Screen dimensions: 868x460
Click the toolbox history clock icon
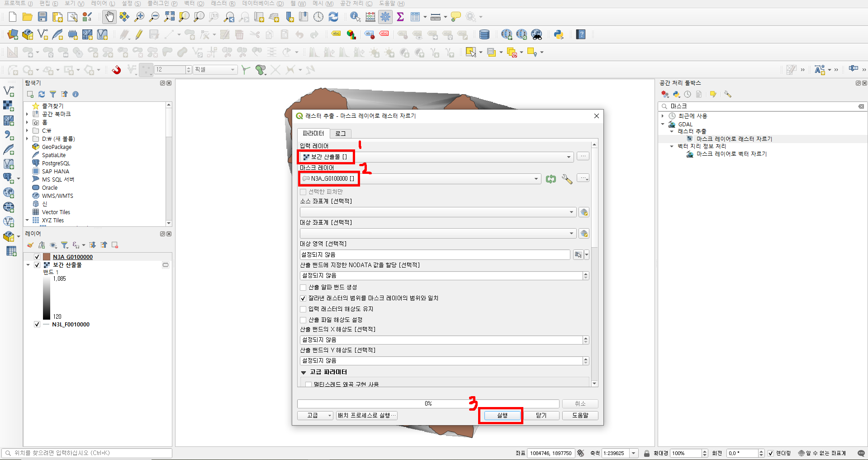688,94
